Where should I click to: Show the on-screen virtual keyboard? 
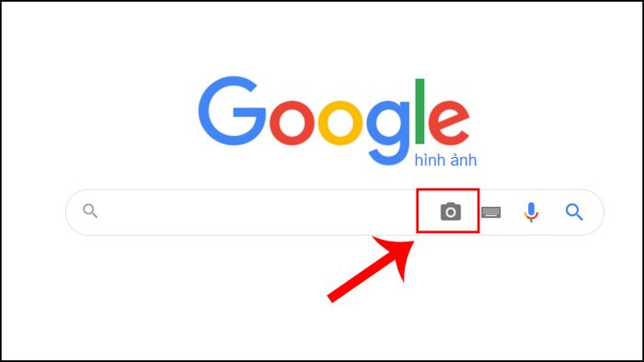pyautogui.click(x=490, y=212)
